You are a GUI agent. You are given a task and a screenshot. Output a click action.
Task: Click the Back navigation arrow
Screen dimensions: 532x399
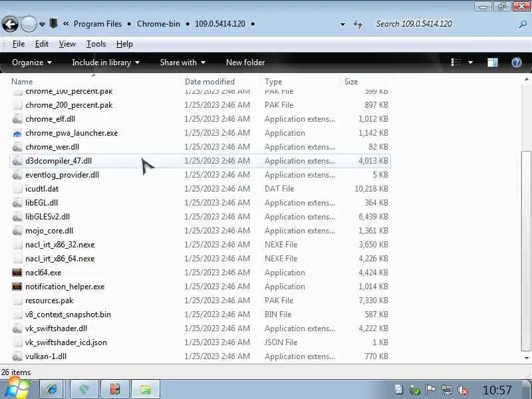coord(10,24)
